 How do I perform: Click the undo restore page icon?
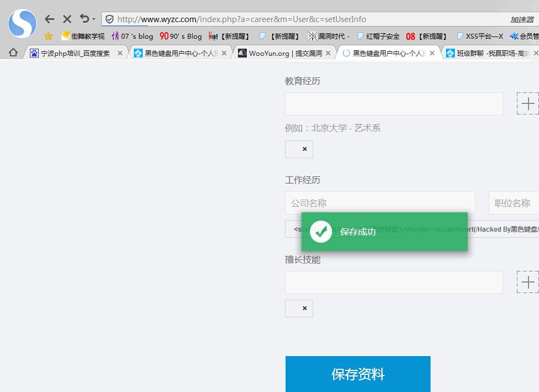pos(84,19)
